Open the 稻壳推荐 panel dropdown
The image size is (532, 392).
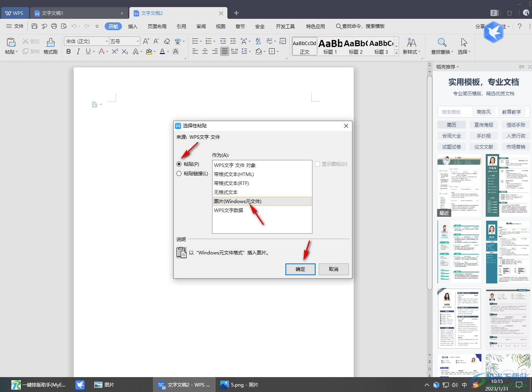pyautogui.click(x=458, y=67)
